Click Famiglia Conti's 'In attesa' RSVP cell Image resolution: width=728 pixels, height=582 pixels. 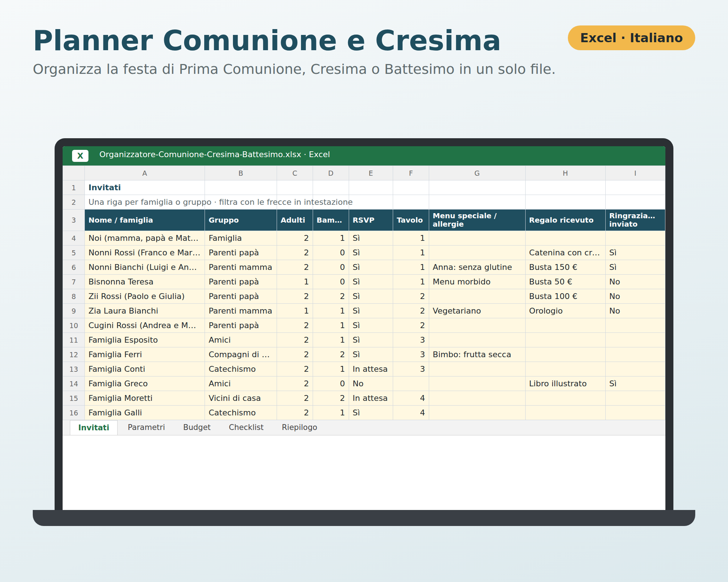point(371,369)
